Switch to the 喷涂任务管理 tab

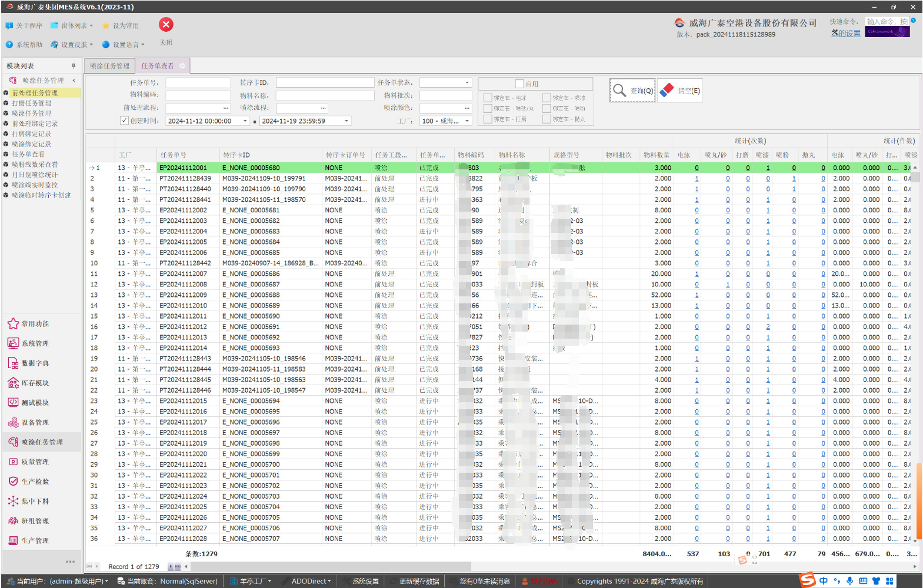pyautogui.click(x=109, y=66)
